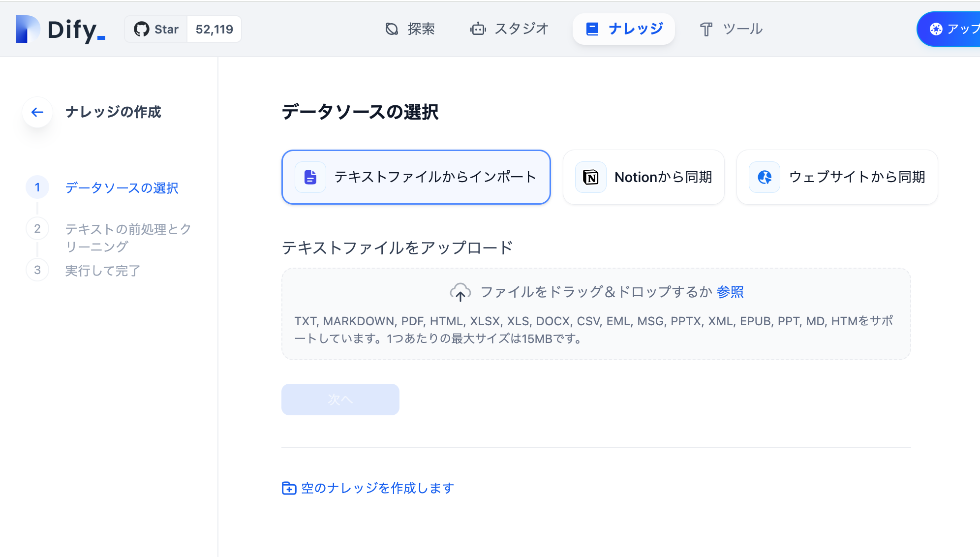This screenshot has height=557, width=980.
Task: Click the 参照 link to browse files
Action: tap(731, 292)
